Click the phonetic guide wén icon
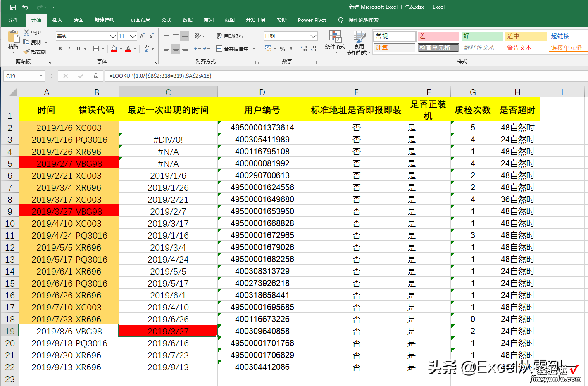This screenshot has width=588, height=386. [x=146, y=49]
